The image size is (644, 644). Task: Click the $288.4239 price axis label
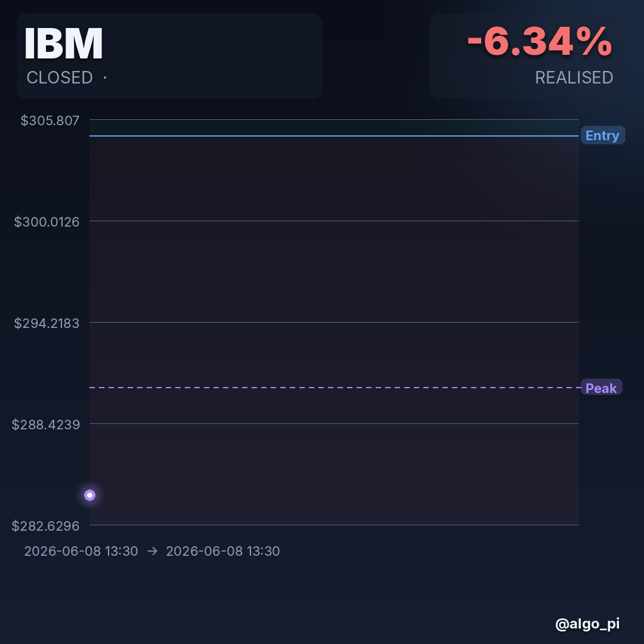[x=45, y=425]
